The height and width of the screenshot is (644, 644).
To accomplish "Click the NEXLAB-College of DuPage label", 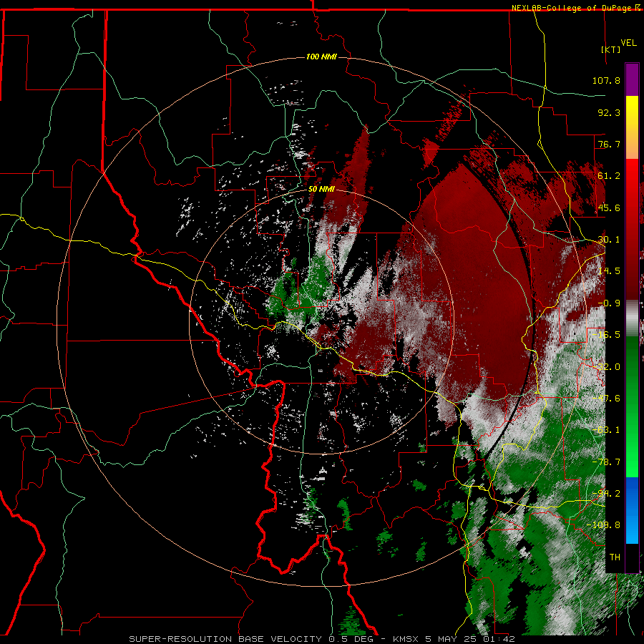I will pos(571,8).
